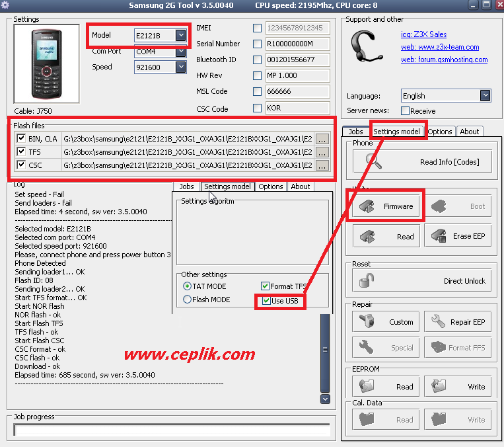Click the Samsung phone model picture
504x447 pixels.
pos(47,64)
